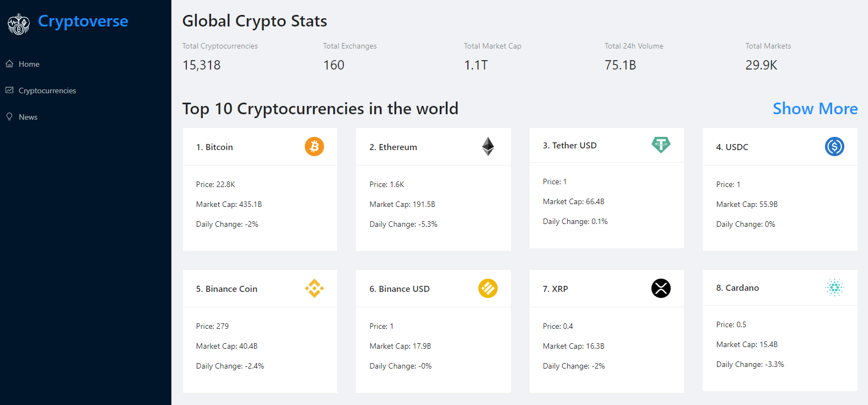
Task: Click XRP's Price: 0.4 text
Action: [x=558, y=327]
